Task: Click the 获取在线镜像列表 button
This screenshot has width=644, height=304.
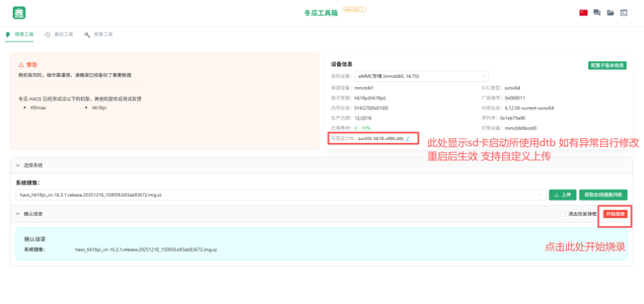Action: (603, 194)
